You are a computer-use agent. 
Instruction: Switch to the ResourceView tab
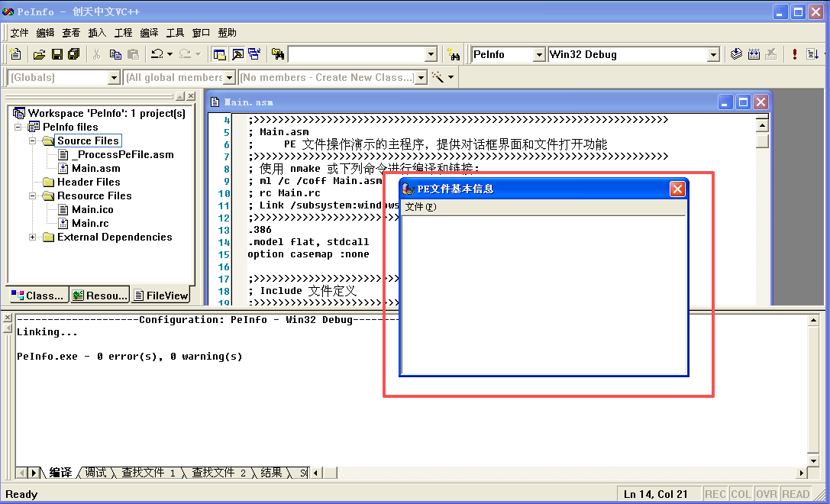click(x=99, y=296)
